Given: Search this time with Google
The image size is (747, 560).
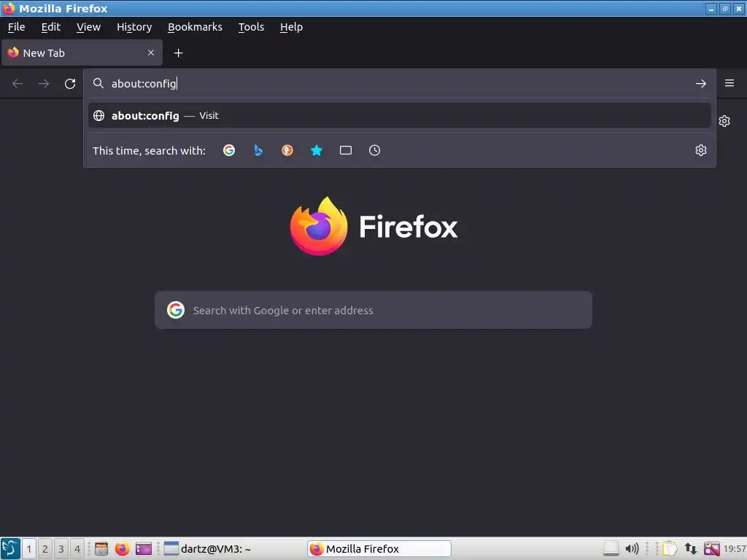Looking at the screenshot, I should tap(229, 150).
